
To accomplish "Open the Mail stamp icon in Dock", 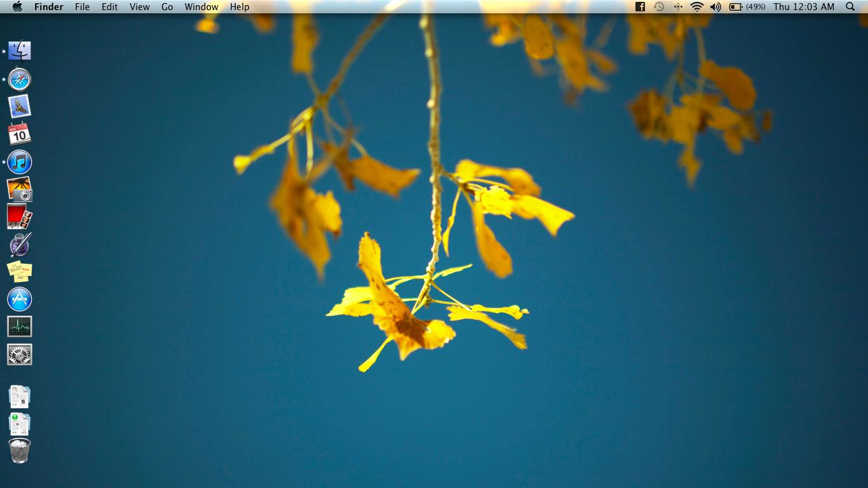I will 20,107.
